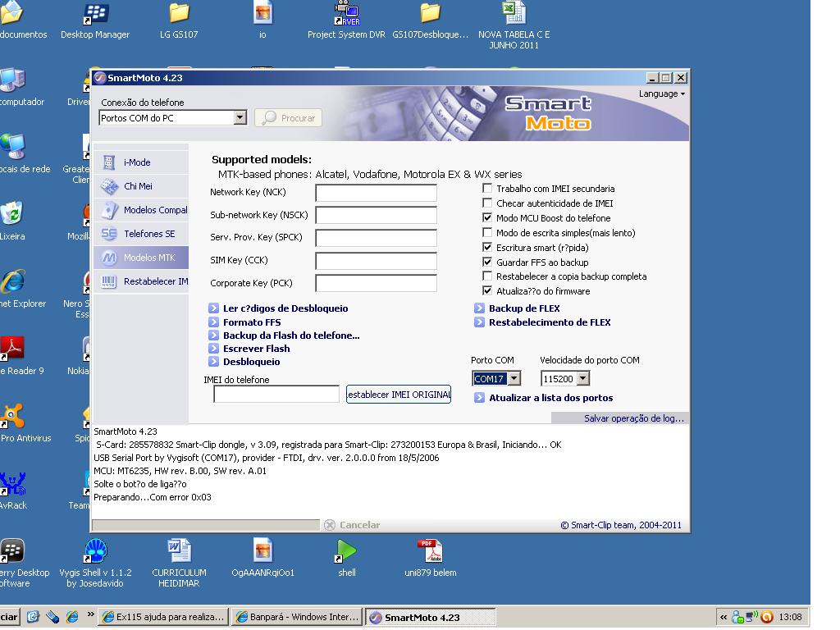Click arrow icon next to Ler códigos de Desbloqueio

point(213,308)
